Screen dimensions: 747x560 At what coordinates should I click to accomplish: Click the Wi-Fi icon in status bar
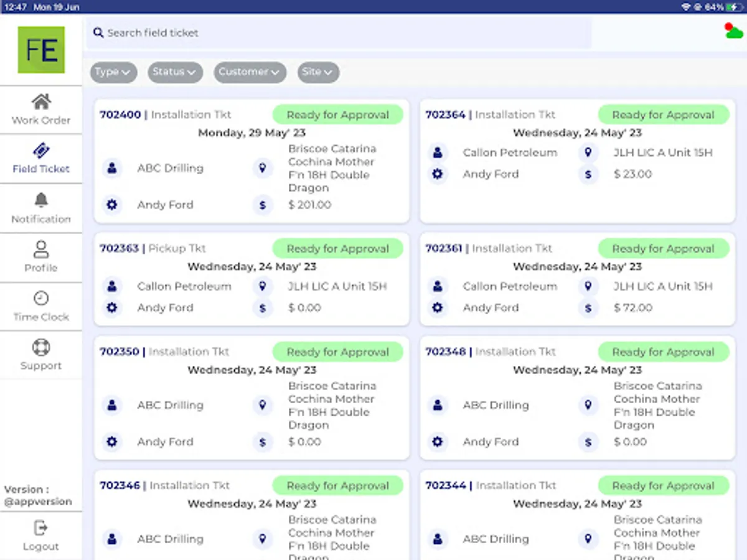[686, 7]
